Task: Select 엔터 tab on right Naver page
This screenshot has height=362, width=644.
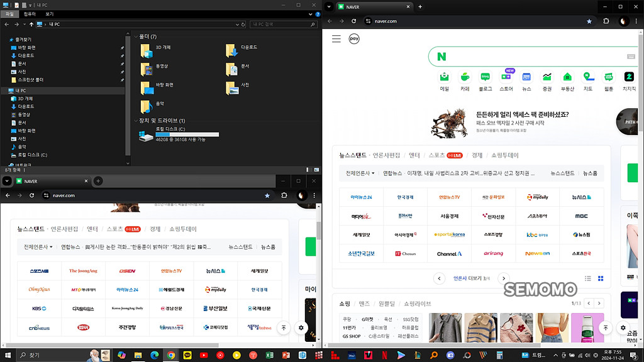Action: pyautogui.click(x=414, y=155)
